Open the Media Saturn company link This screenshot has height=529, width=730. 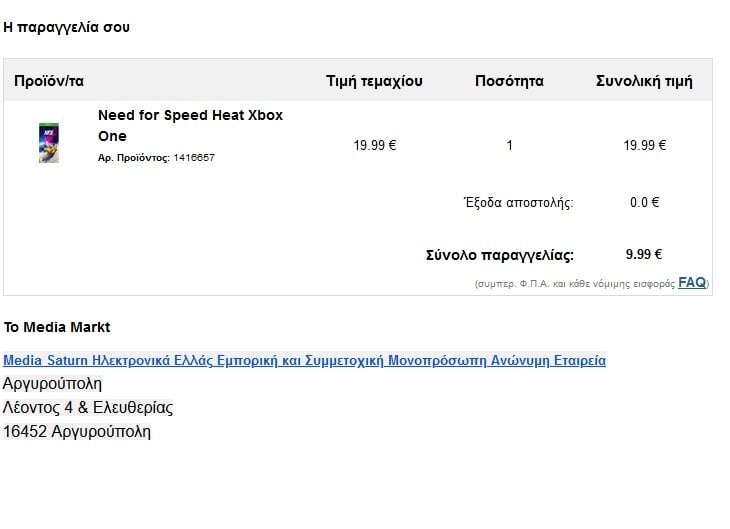[x=304, y=360]
